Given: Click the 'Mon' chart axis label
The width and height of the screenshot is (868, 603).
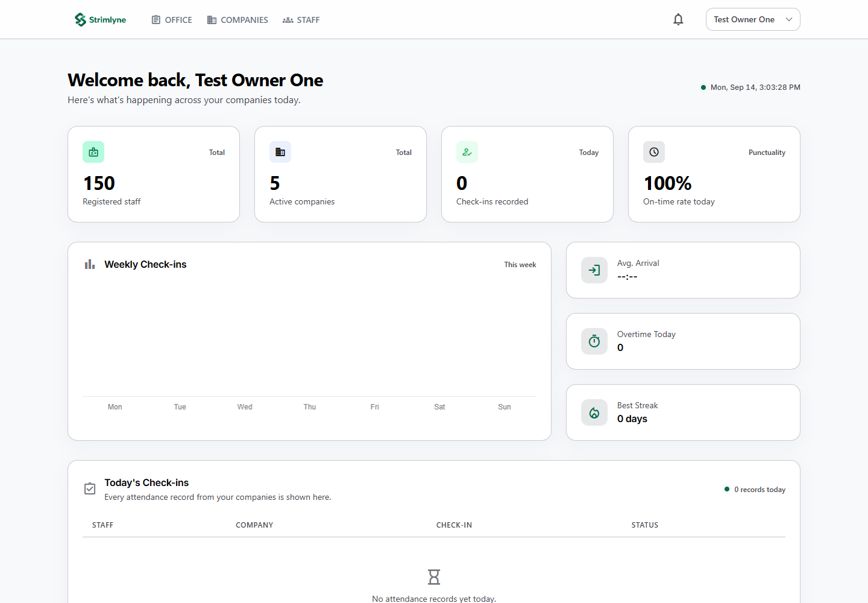Looking at the screenshot, I should [115, 407].
